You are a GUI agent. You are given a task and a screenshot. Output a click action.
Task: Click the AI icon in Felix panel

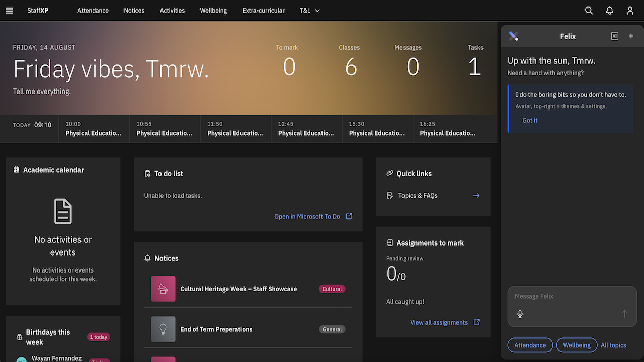coord(614,36)
